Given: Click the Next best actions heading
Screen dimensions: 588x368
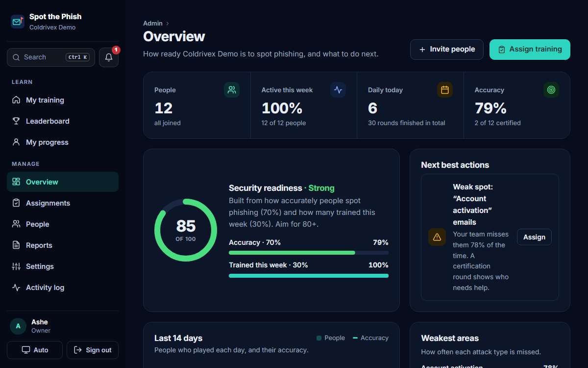Looking at the screenshot, I should click(455, 165).
